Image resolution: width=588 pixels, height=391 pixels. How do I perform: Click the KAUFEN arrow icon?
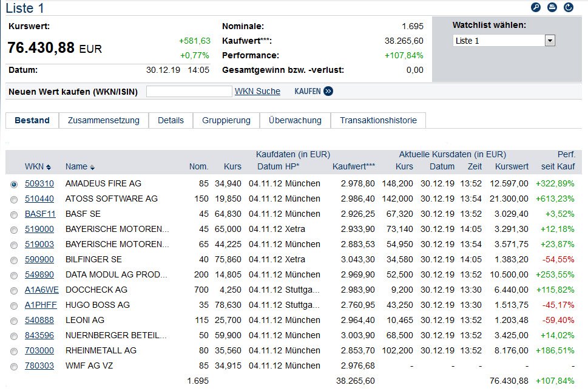click(328, 91)
